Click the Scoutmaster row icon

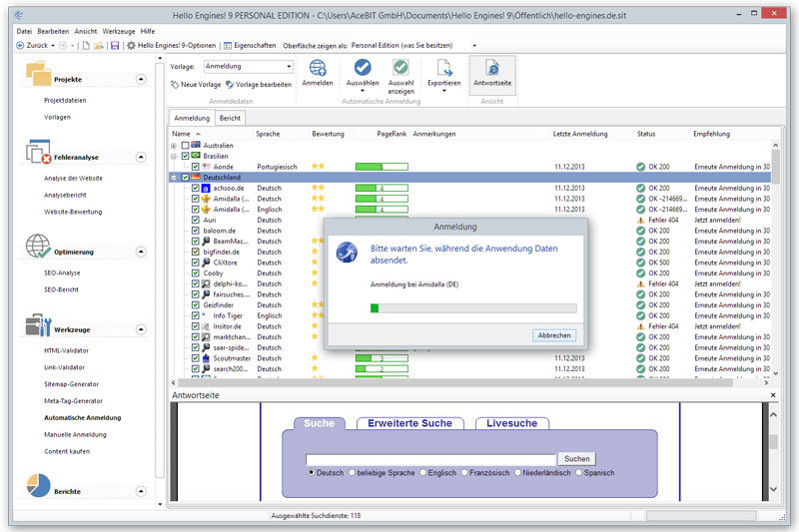coord(206,358)
